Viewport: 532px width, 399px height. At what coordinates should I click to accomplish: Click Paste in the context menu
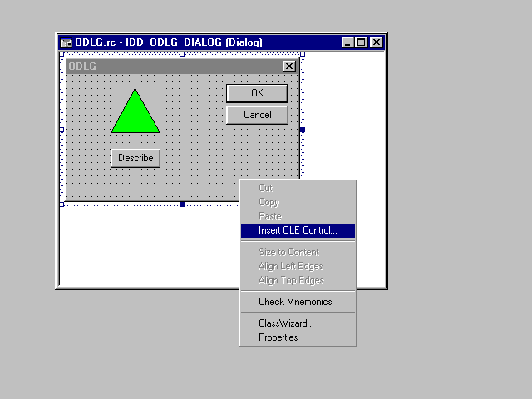[x=269, y=216]
